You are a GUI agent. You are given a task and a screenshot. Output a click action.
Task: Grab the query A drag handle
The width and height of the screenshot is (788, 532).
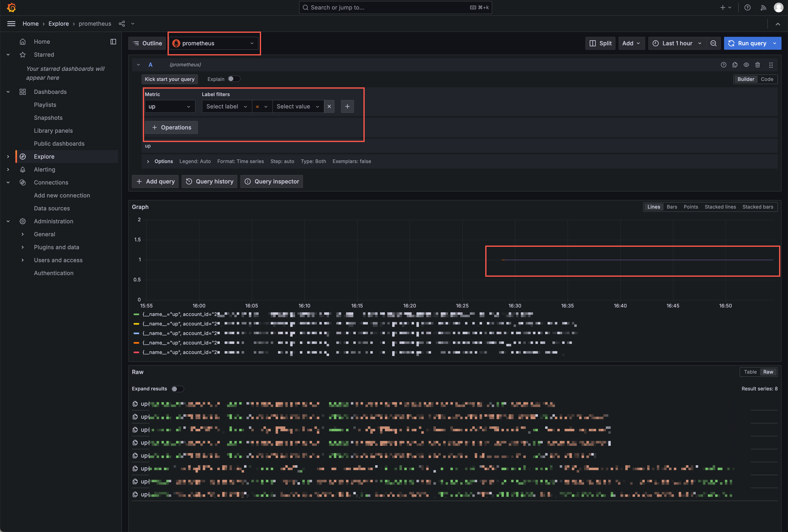click(771, 65)
